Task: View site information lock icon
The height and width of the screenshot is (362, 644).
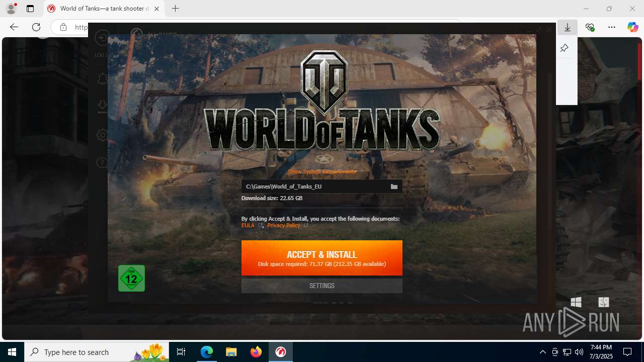Action: point(63,27)
